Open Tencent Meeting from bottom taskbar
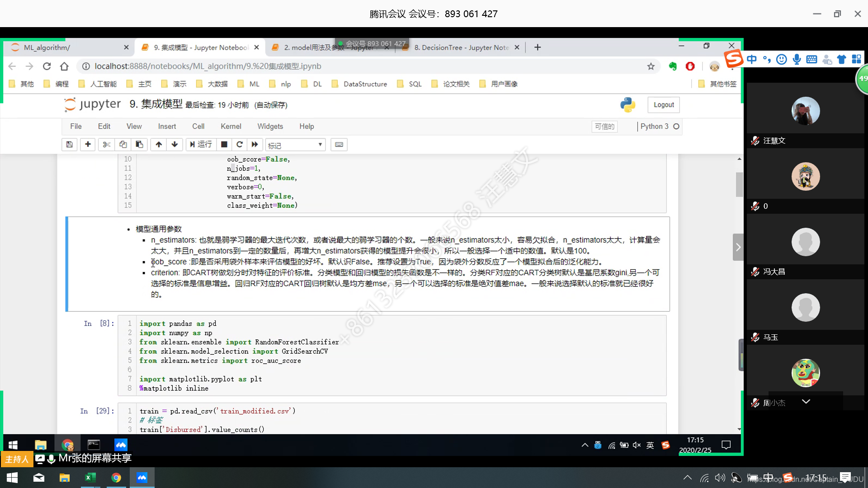The width and height of the screenshot is (868, 488). pyautogui.click(x=142, y=478)
